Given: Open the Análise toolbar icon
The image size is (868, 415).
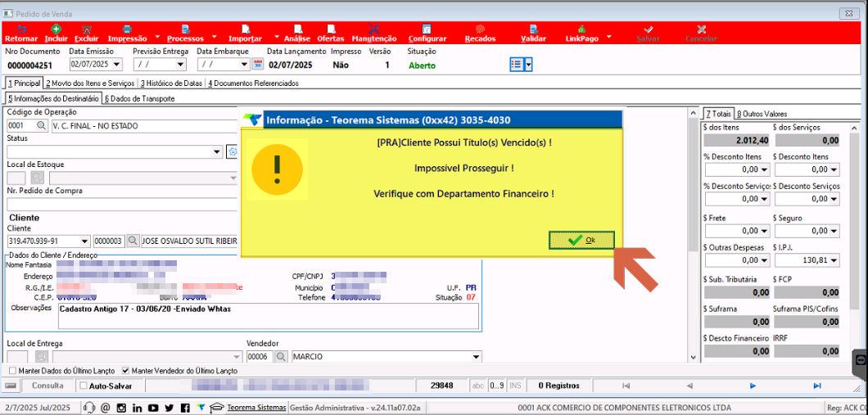Looking at the screenshot, I should pyautogui.click(x=297, y=29).
